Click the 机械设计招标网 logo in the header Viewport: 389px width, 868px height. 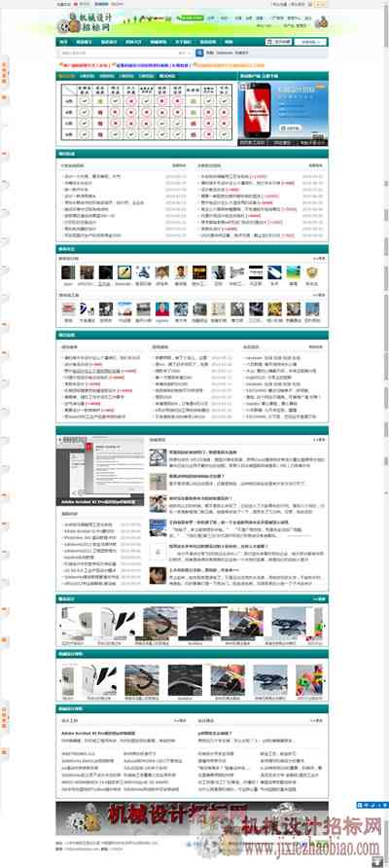85,22
